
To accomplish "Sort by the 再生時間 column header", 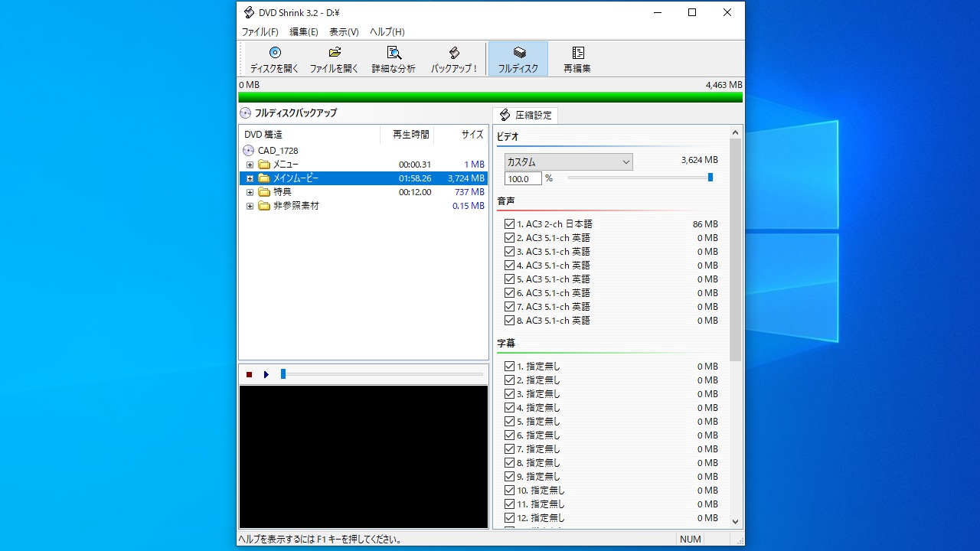I will tap(407, 135).
